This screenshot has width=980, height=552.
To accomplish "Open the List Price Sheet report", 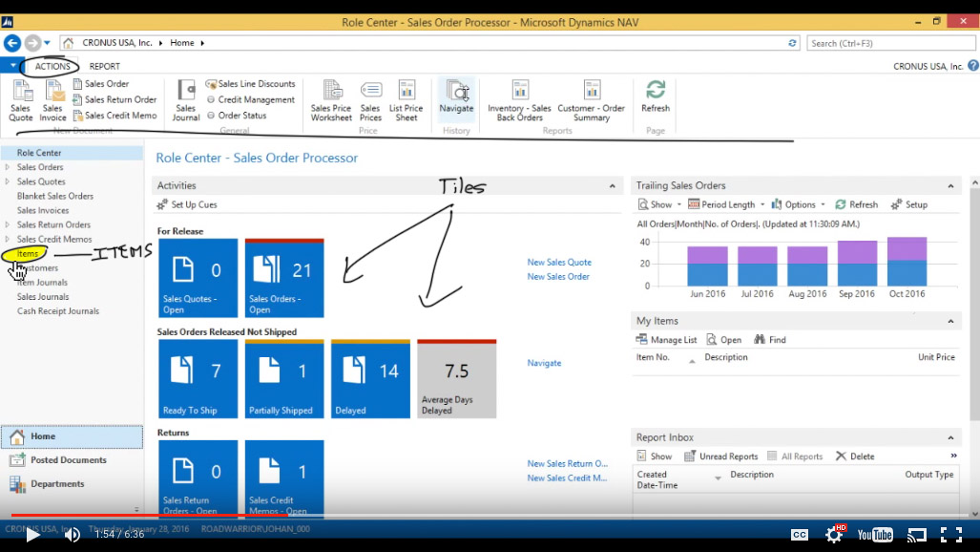I will pyautogui.click(x=407, y=100).
